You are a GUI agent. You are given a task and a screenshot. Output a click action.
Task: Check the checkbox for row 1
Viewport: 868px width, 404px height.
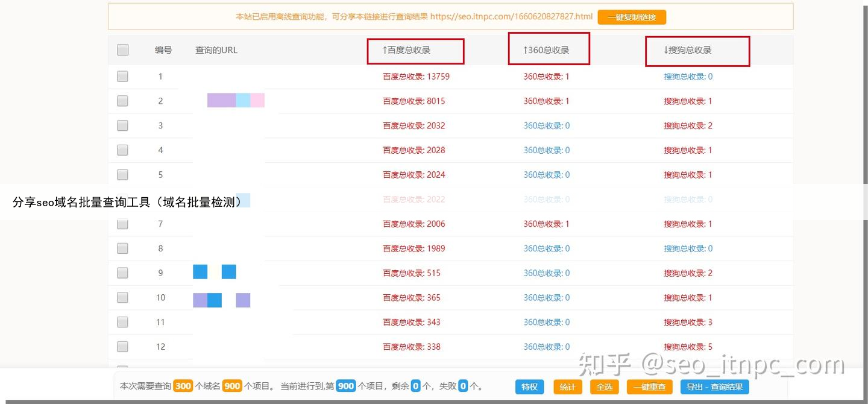123,77
